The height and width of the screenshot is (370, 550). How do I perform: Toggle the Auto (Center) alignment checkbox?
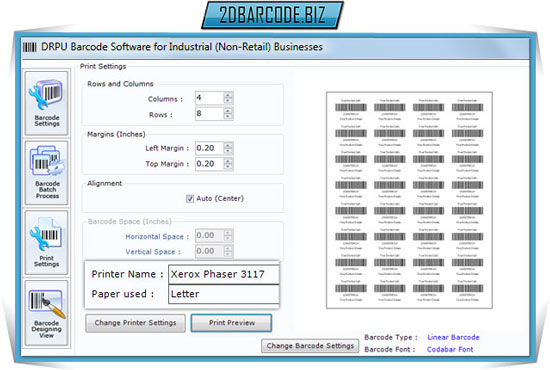click(x=190, y=199)
